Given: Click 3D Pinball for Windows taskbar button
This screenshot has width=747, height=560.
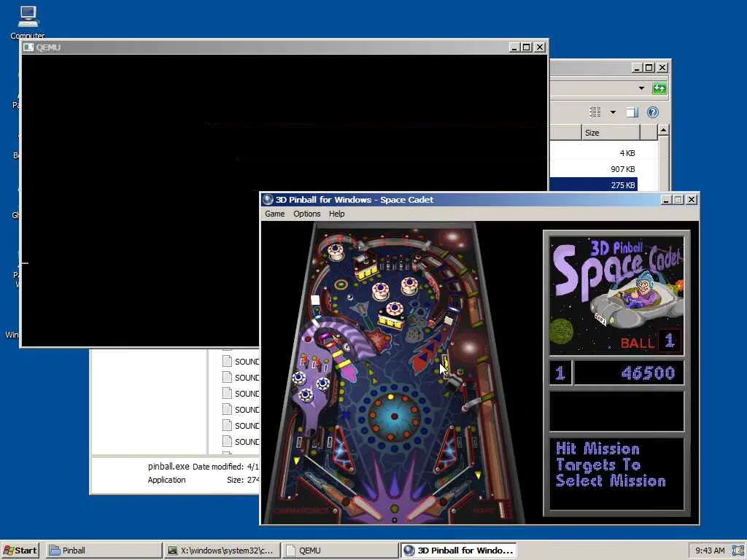Looking at the screenshot, I should click(458, 551).
